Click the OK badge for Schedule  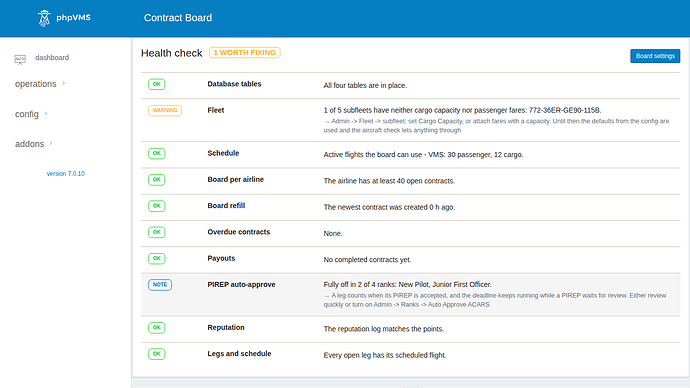pyautogui.click(x=157, y=154)
